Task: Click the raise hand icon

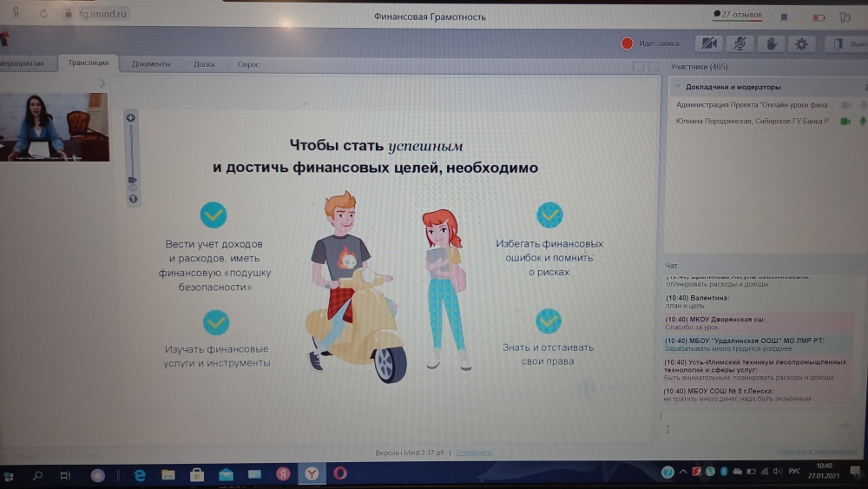Action: point(770,43)
